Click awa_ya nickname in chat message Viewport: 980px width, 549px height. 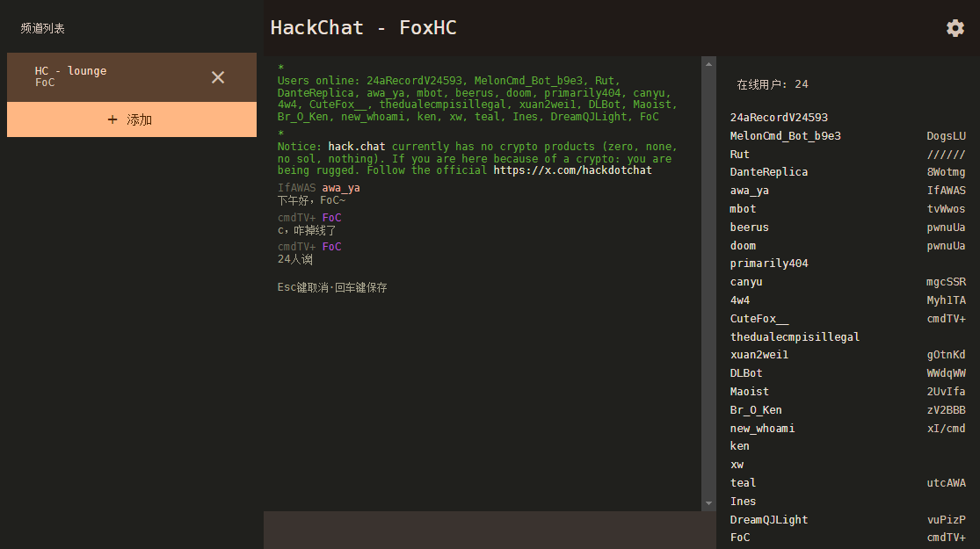(x=341, y=187)
